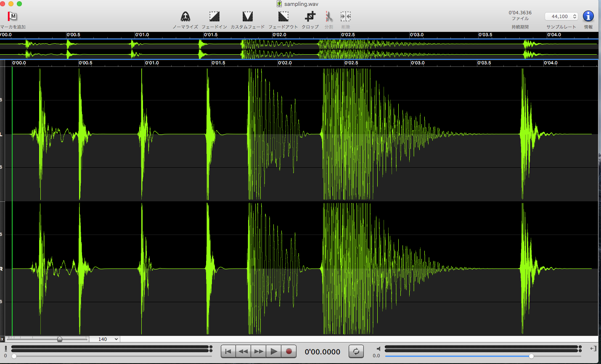Click the ファイル label under the duration
Viewport: 601px width, 364px height.
click(x=520, y=18)
